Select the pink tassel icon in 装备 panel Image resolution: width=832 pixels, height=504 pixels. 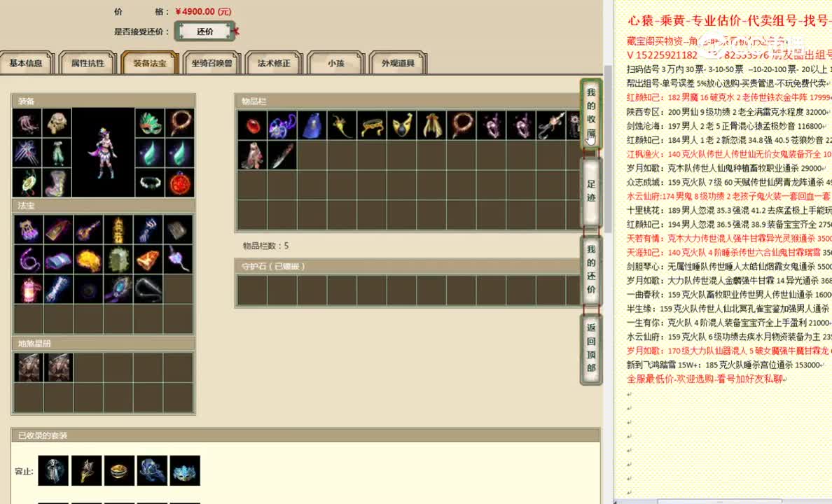click(27, 123)
